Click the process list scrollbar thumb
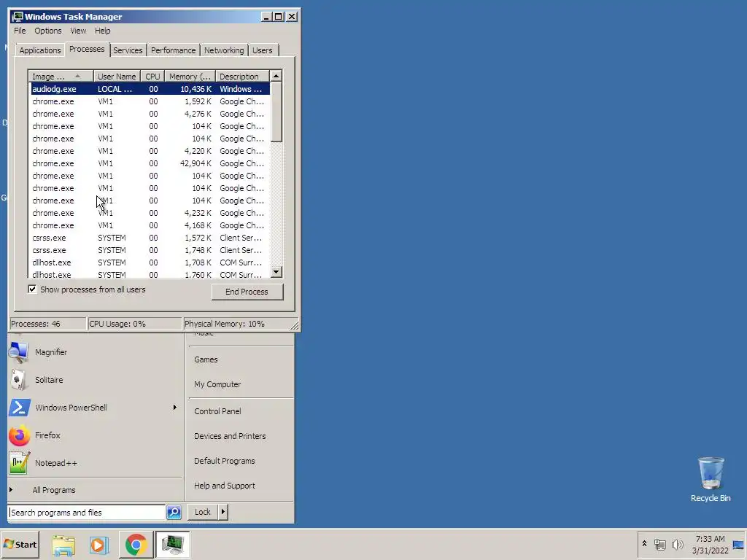This screenshot has height=560, width=747. pyautogui.click(x=276, y=112)
